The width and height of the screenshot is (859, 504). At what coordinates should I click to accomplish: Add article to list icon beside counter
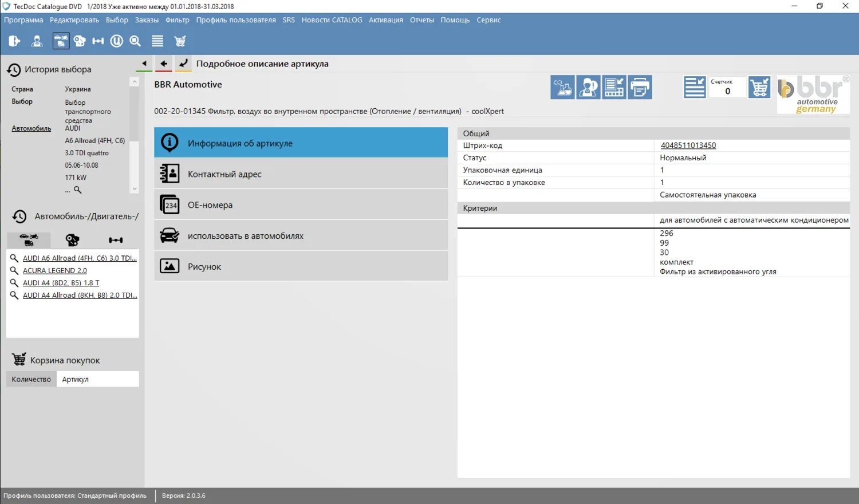695,88
